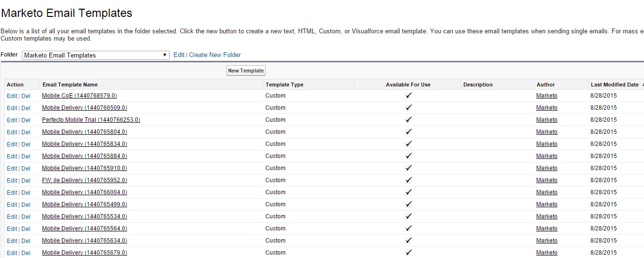Screen dimensions: 644x258
Task: Open the Mobile Delivery (1440765564.0) template
Action: (85, 229)
